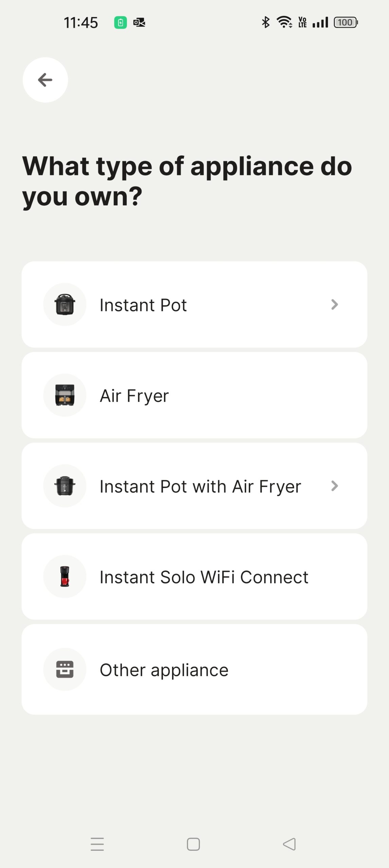389x868 pixels.
Task: Select the Instant Pot option
Action: tap(194, 304)
